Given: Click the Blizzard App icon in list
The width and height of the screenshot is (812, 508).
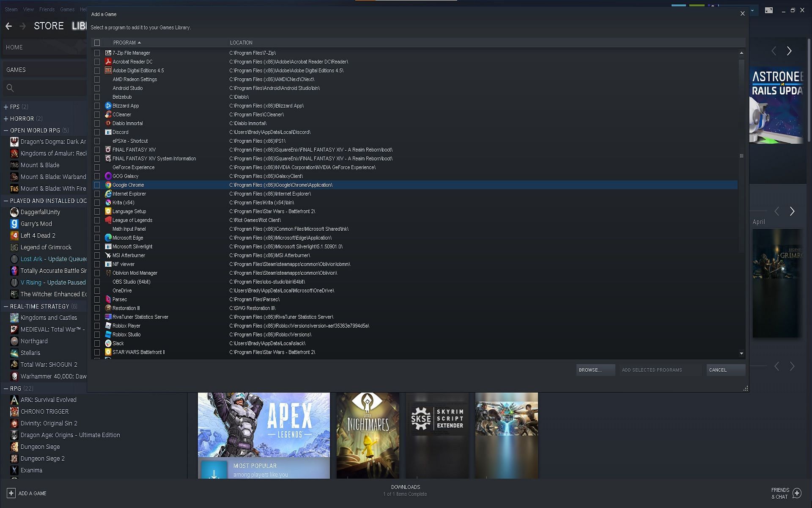Looking at the screenshot, I should click(108, 106).
